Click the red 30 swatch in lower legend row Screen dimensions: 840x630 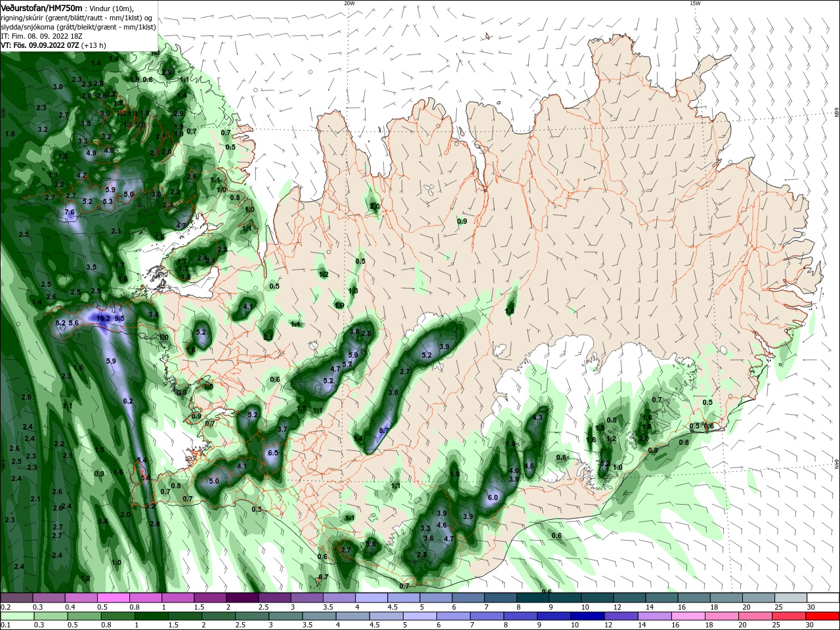click(x=823, y=616)
